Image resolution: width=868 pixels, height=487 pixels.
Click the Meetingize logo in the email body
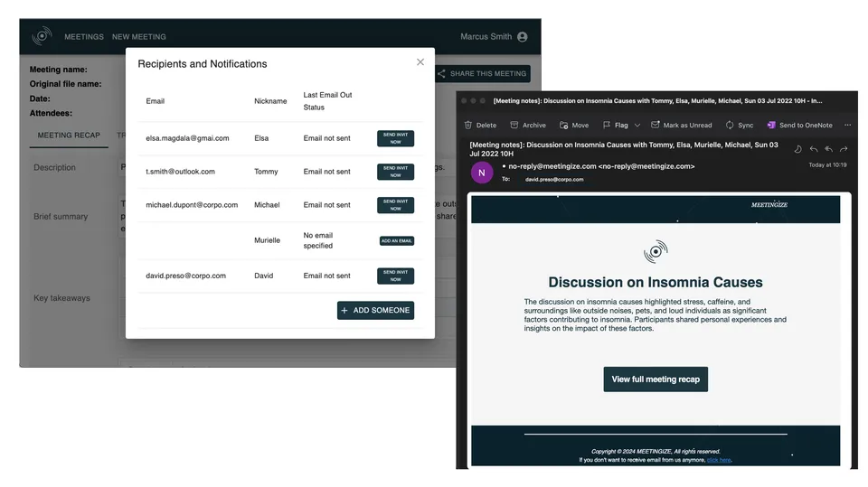click(x=656, y=252)
